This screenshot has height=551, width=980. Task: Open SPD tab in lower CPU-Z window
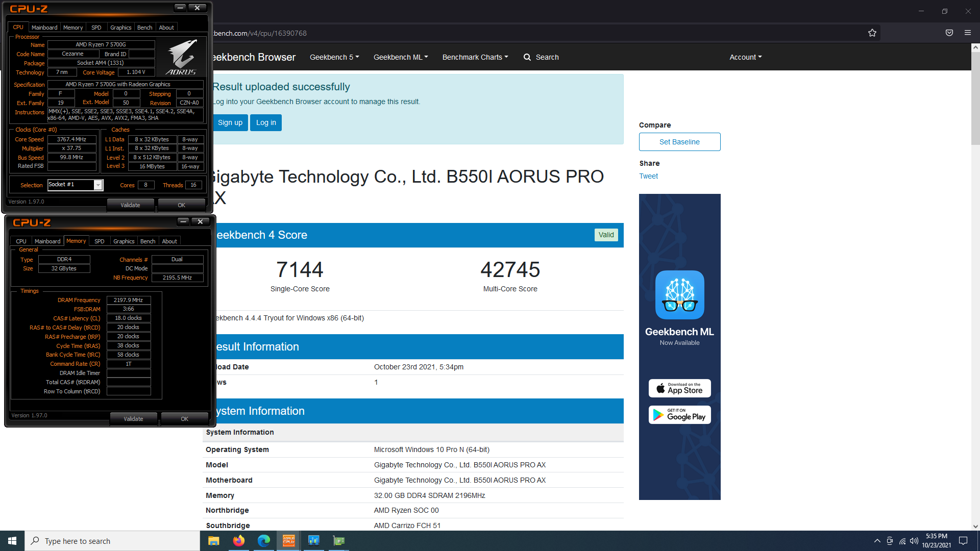click(100, 241)
